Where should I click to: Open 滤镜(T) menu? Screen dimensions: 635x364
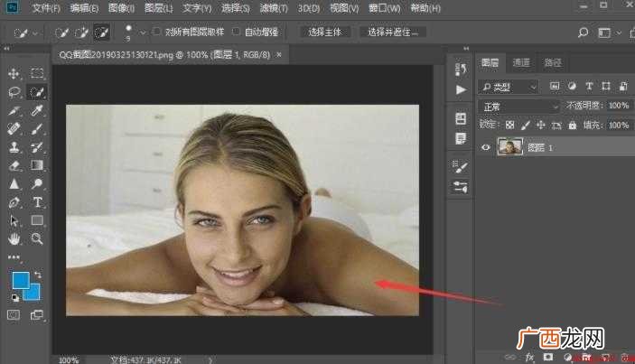(x=274, y=8)
